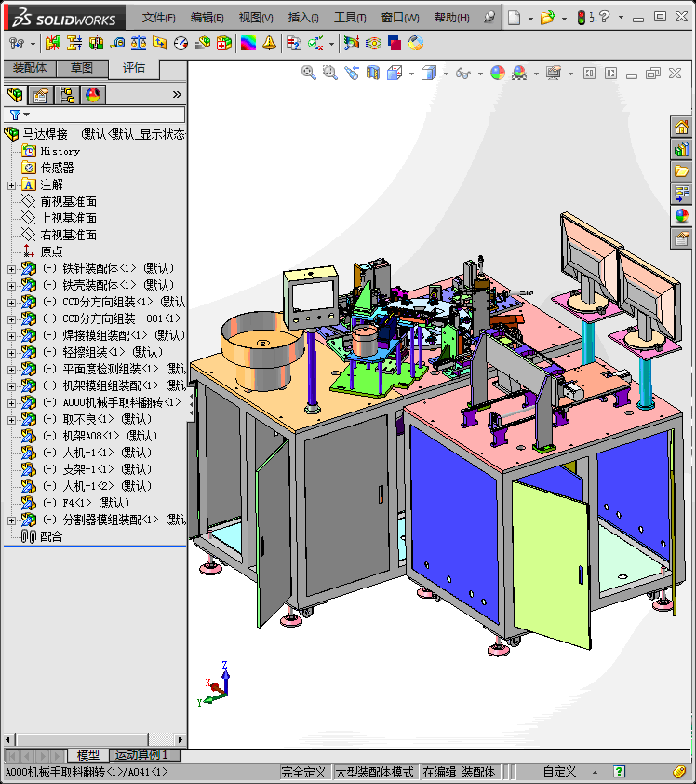
Task: Switch to the 草图 tab
Action: pyautogui.click(x=82, y=68)
